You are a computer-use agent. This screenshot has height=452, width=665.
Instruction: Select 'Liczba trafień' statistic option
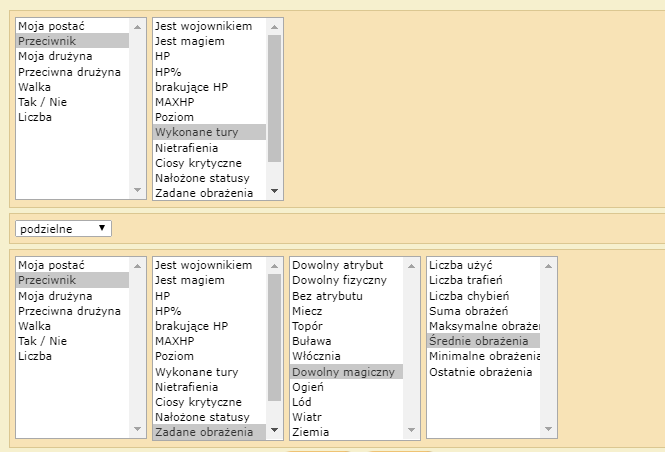[483, 280]
